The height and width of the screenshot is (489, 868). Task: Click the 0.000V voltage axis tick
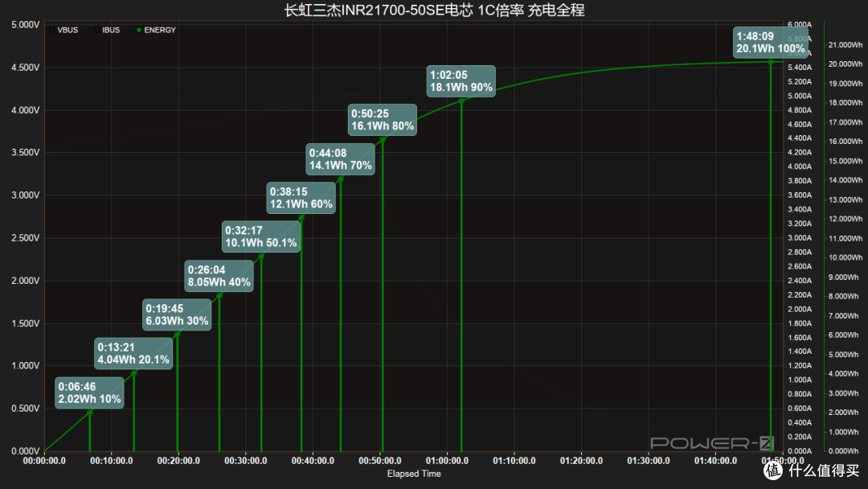click(26, 451)
